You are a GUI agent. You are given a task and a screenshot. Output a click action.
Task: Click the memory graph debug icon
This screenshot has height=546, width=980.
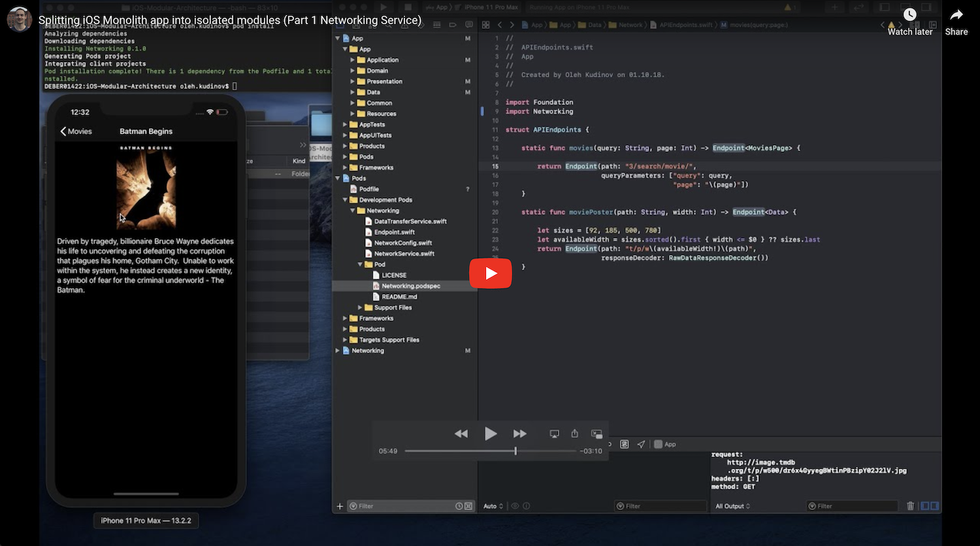625,444
